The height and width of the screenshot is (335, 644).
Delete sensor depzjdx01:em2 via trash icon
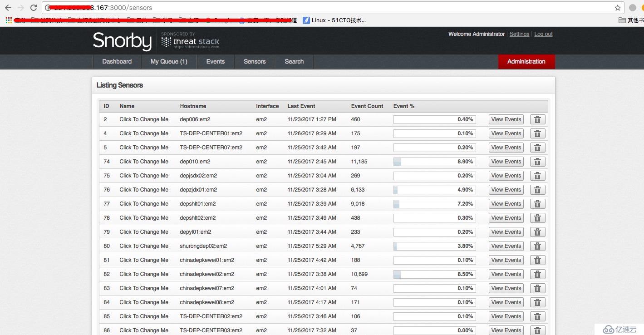coord(537,190)
